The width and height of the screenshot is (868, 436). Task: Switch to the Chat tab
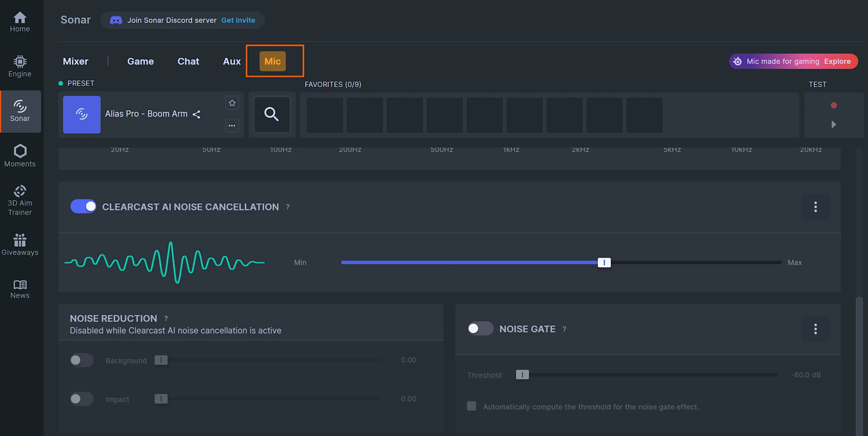click(x=189, y=61)
